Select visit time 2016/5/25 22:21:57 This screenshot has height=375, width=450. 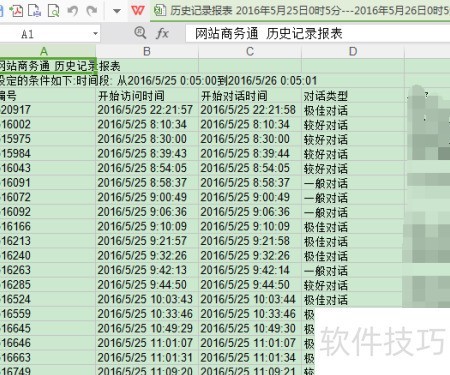147,110
